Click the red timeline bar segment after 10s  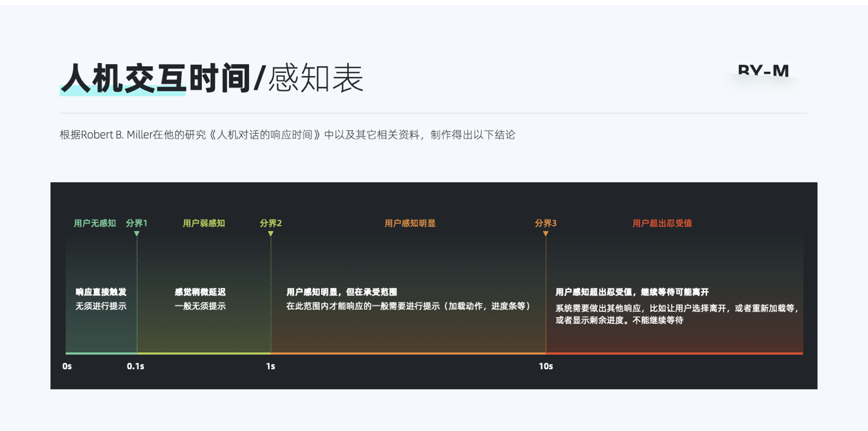click(674, 353)
